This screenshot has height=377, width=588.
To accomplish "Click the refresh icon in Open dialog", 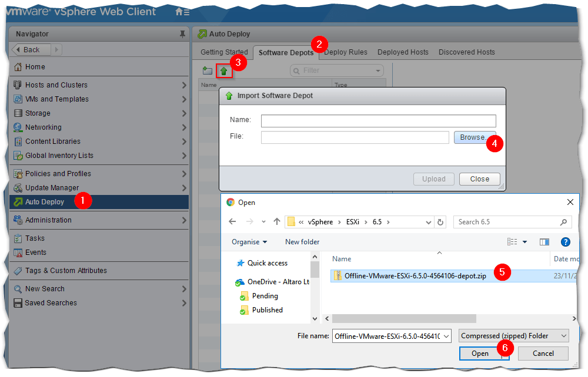I will (x=440, y=222).
